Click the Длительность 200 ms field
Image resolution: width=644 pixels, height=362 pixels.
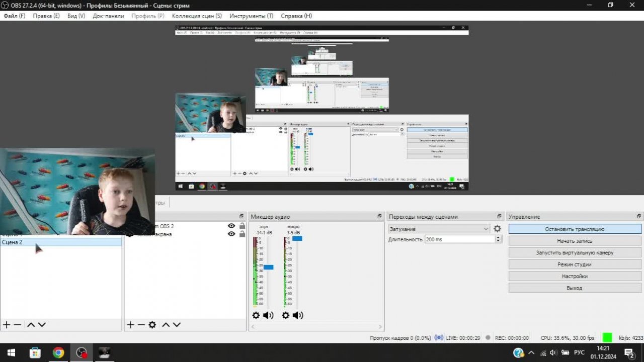[x=460, y=239]
